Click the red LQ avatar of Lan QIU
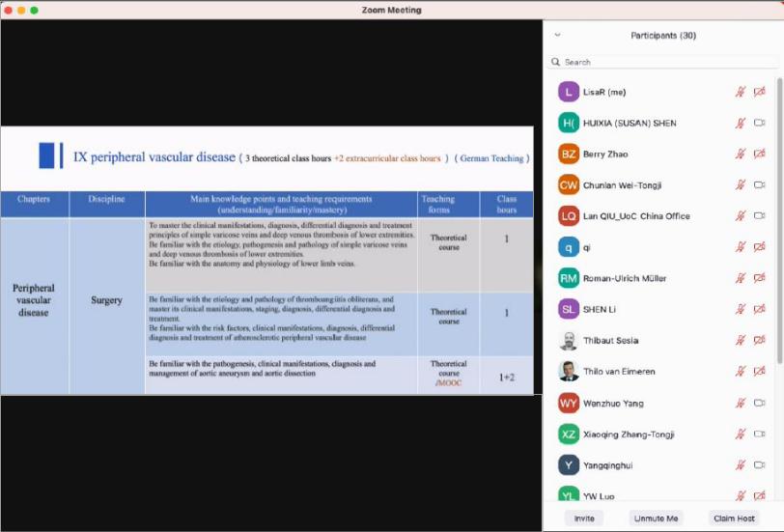 click(569, 216)
